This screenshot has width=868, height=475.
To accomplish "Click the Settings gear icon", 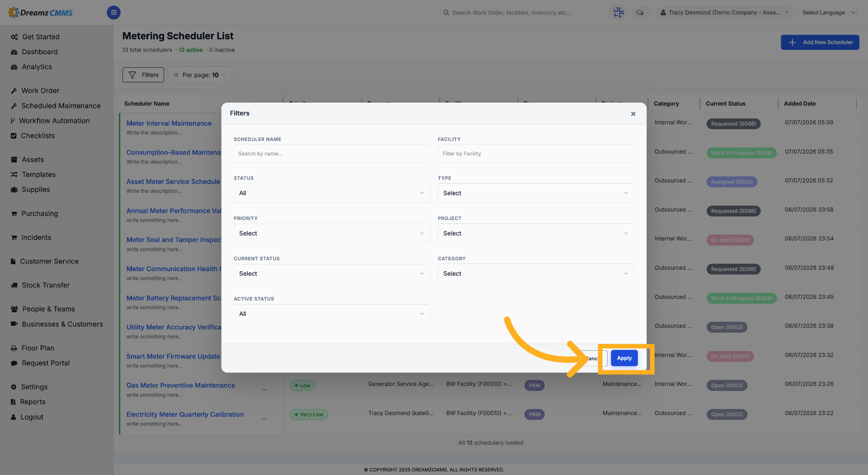I will [14, 387].
